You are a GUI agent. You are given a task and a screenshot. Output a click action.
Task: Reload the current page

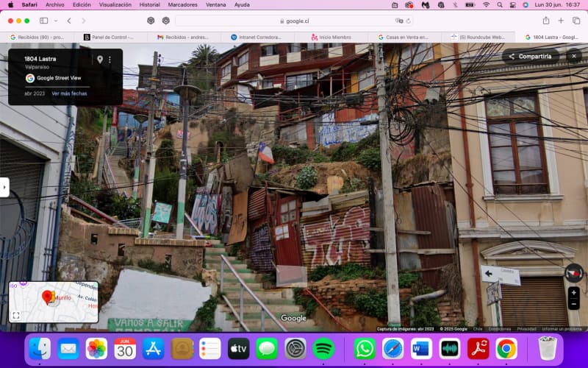click(x=408, y=21)
